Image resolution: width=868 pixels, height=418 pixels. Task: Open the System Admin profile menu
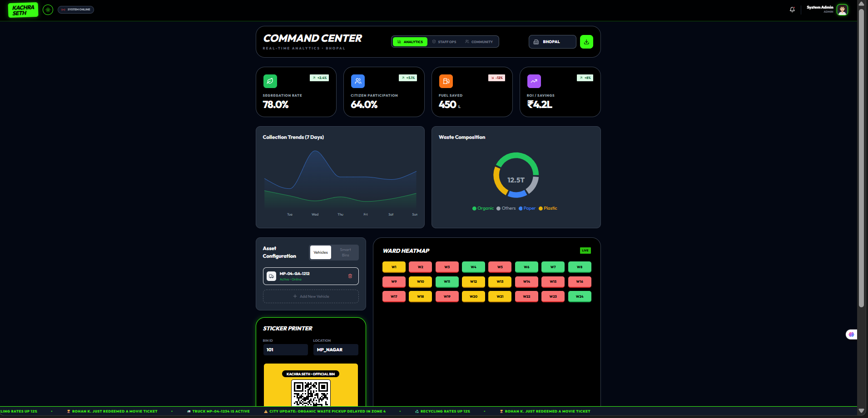coord(827,9)
